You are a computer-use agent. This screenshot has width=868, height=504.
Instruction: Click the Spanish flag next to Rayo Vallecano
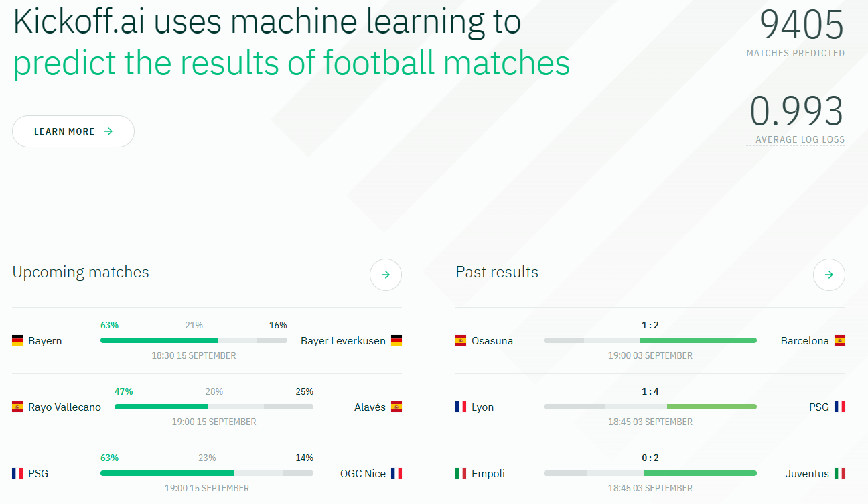(17, 406)
